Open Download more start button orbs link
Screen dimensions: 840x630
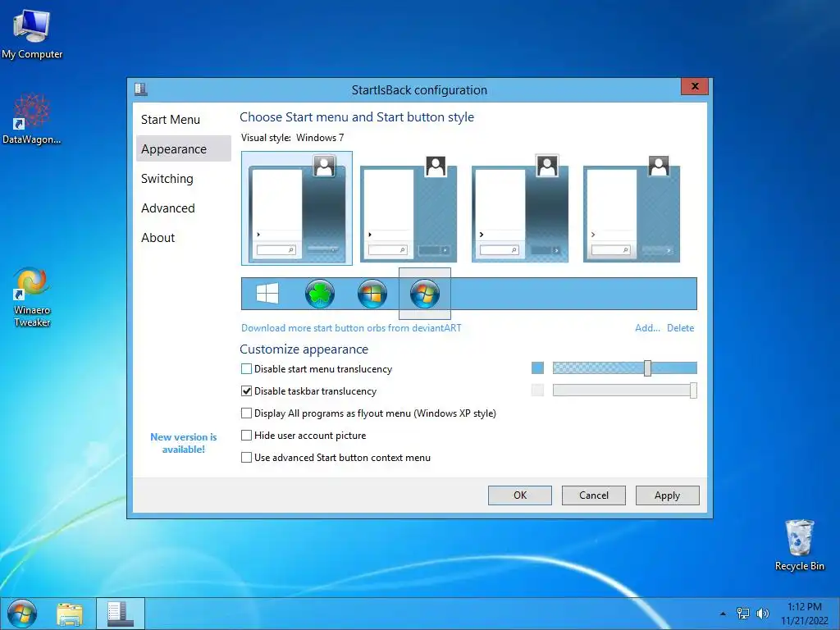pyautogui.click(x=351, y=328)
